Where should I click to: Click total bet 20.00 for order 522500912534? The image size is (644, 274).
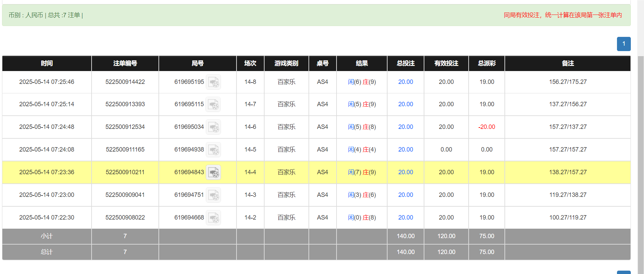pyautogui.click(x=405, y=127)
